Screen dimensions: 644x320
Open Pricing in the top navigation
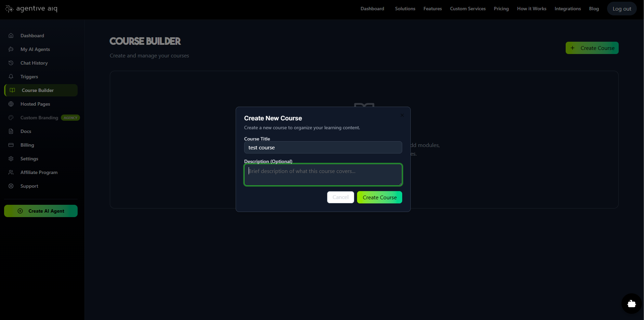click(501, 9)
